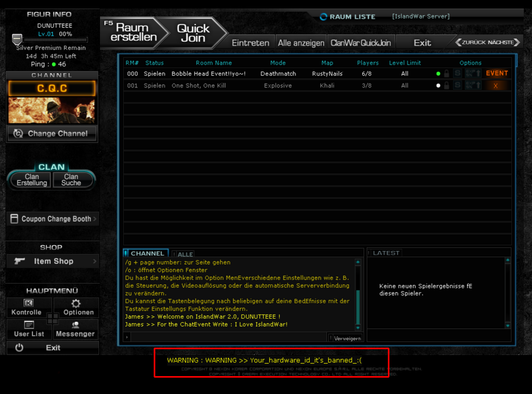Open Coupon Change Booth

point(53,219)
